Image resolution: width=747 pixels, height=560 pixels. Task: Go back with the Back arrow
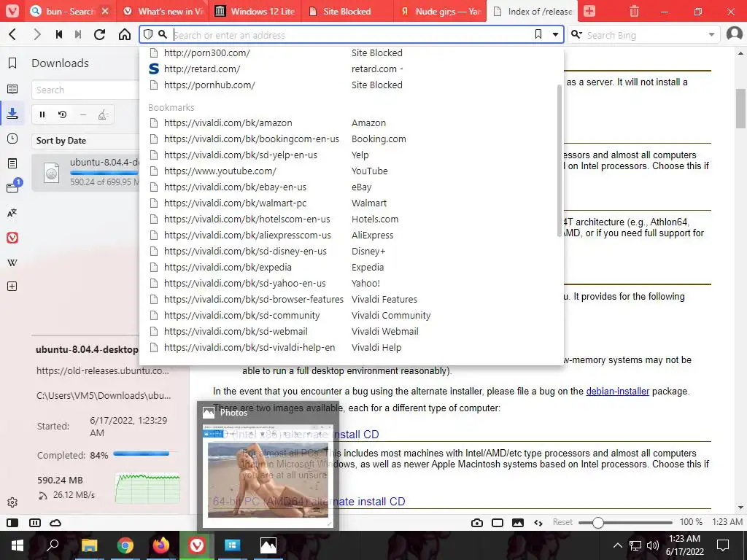[x=13, y=34]
